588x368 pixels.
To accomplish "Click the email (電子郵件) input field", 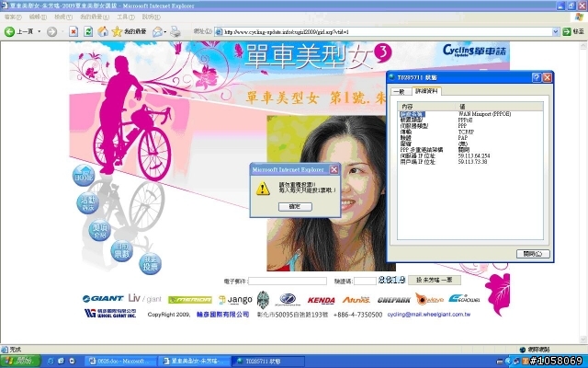I will [288, 281].
